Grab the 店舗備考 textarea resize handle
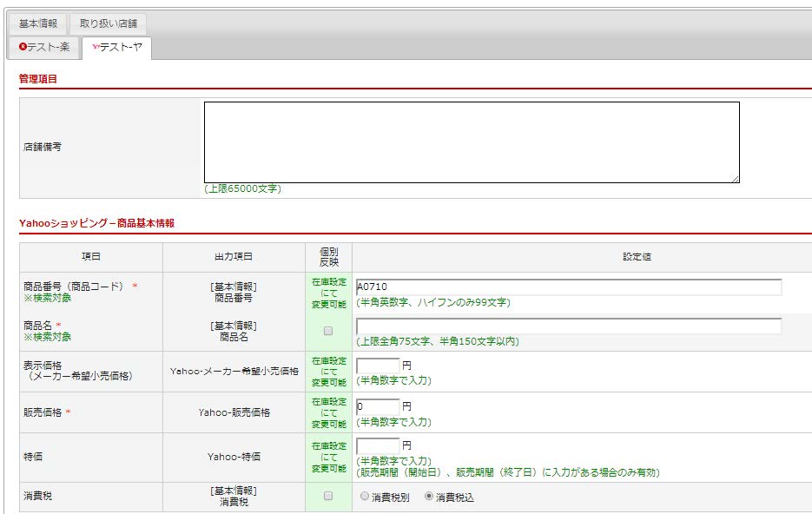This screenshot has width=812, height=514. [735, 178]
